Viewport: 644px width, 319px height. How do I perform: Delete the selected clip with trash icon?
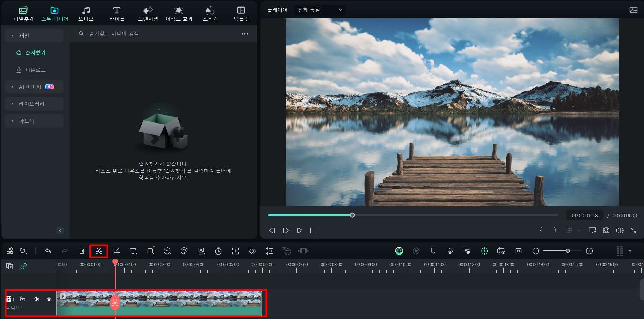[82, 251]
